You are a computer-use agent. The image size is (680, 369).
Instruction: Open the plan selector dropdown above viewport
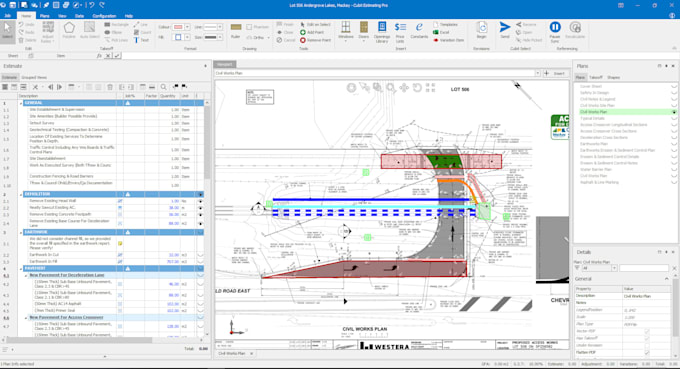tap(537, 73)
